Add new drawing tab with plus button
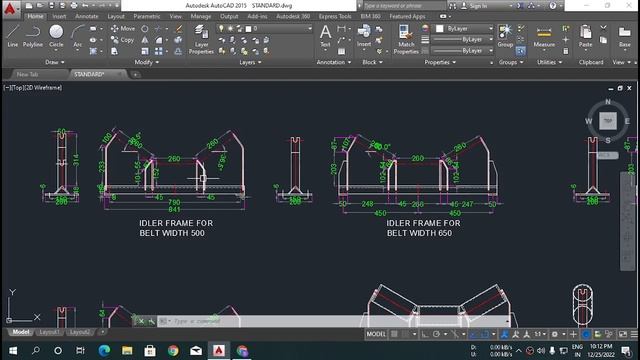 135,74
